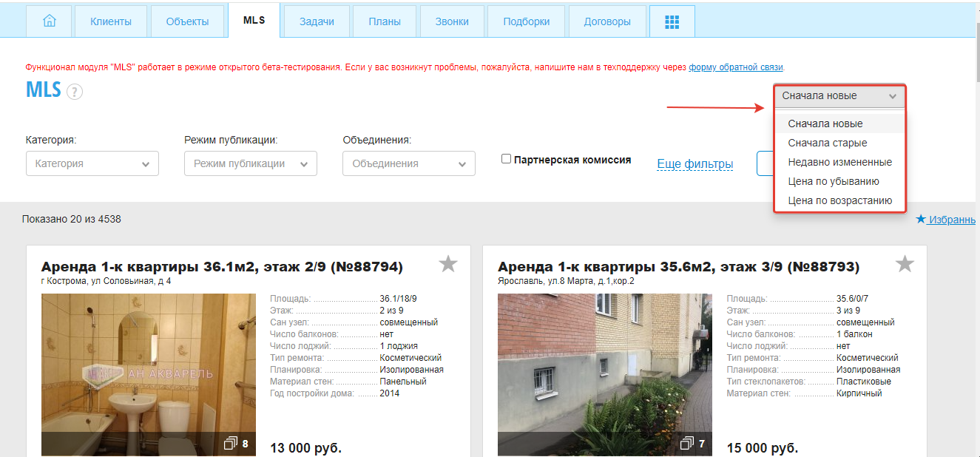The height and width of the screenshot is (457, 980).
Task: Open the Объединения dropdown
Action: click(409, 163)
